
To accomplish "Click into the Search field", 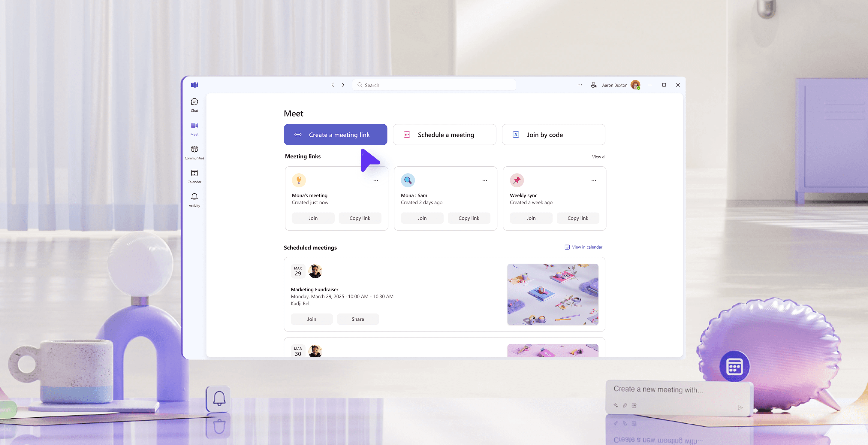I will coord(435,85).
